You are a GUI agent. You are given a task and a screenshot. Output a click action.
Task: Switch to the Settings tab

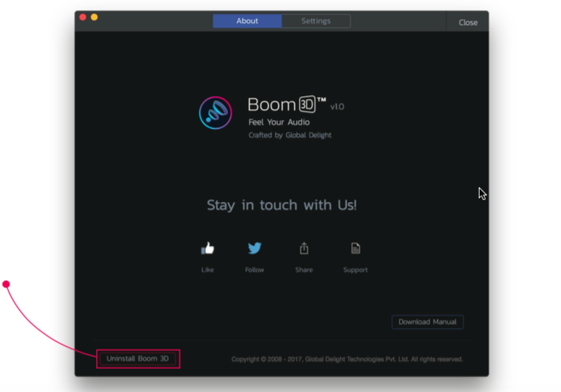click(x=316, y=21)
